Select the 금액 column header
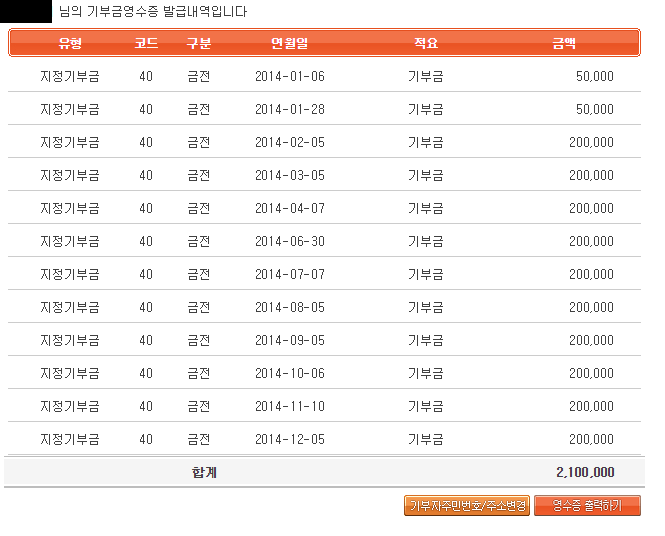 click(564, 43)
